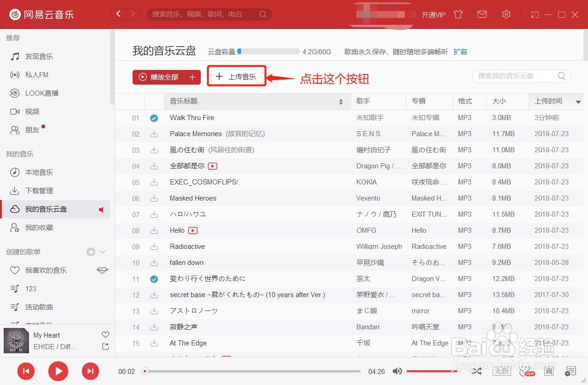Play the current track

click(58, 371)
